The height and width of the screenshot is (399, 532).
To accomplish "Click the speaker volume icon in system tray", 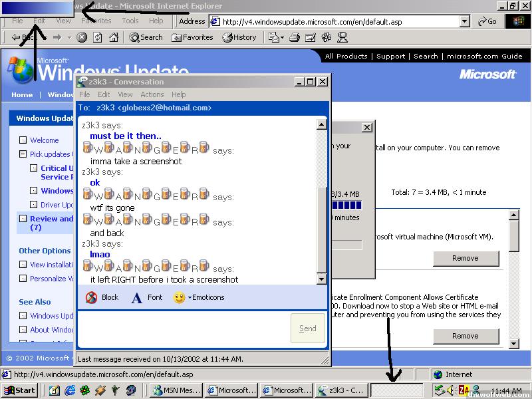I will pyautogui.click(x=450, y=390).
